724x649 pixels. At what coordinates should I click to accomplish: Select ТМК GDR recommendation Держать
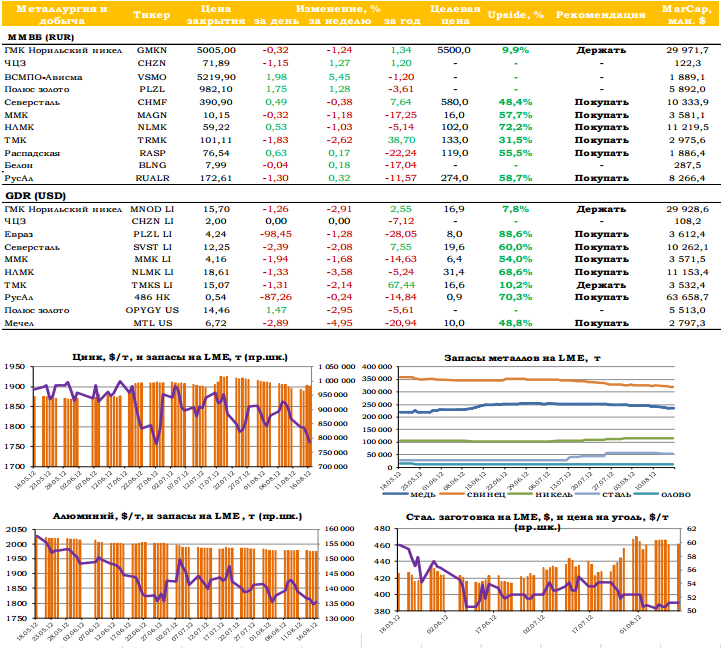tap(601, 285)
